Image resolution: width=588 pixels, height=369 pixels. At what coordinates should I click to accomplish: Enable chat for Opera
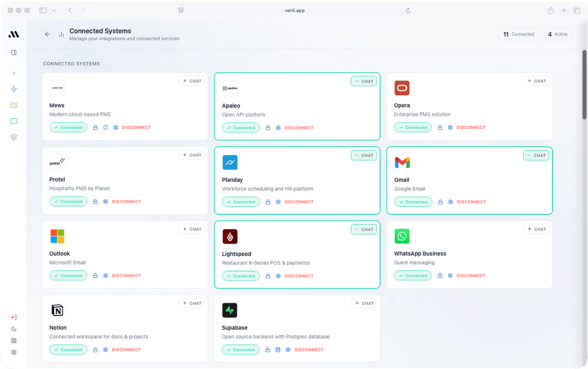537,81
